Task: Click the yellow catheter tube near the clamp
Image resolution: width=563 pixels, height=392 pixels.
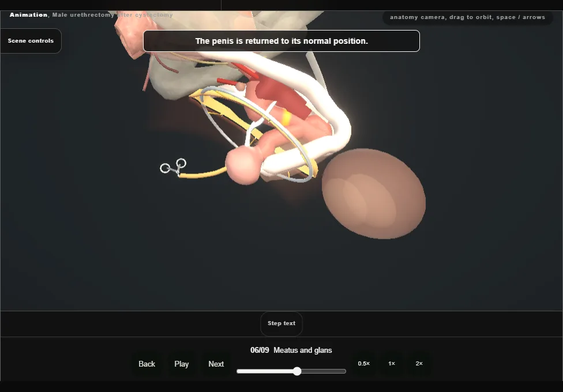Action: (x=203, y=174)
